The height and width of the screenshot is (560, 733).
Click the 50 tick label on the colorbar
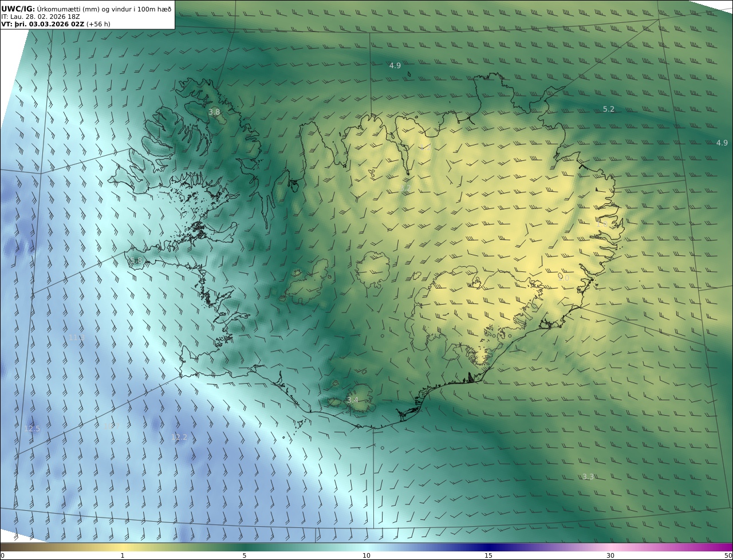coord(728,555)
